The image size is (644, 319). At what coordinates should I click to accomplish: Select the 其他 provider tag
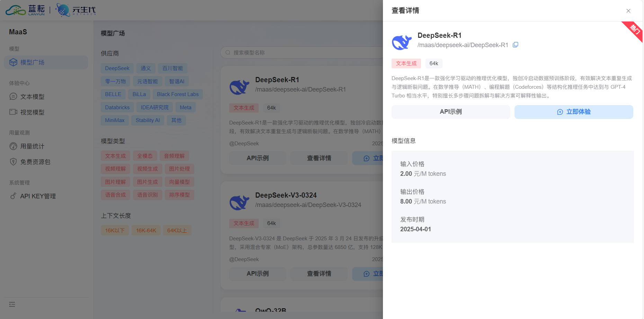pos(177,120)
